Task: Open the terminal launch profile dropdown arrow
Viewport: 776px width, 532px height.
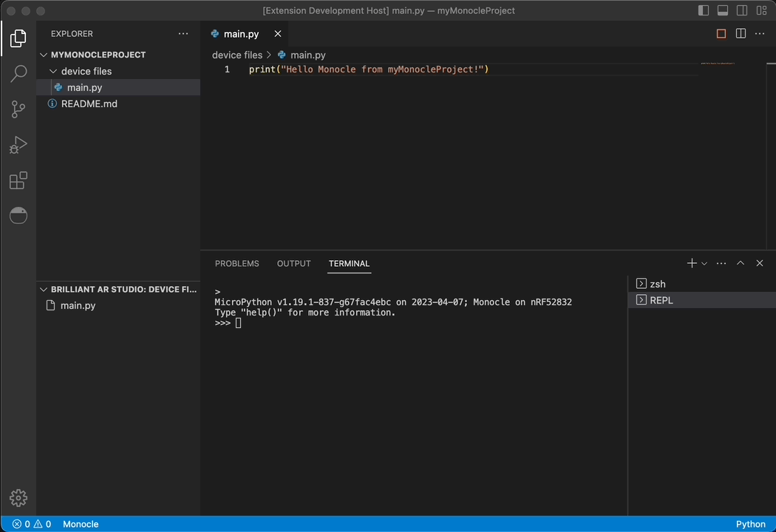Action: coord(704,264)
